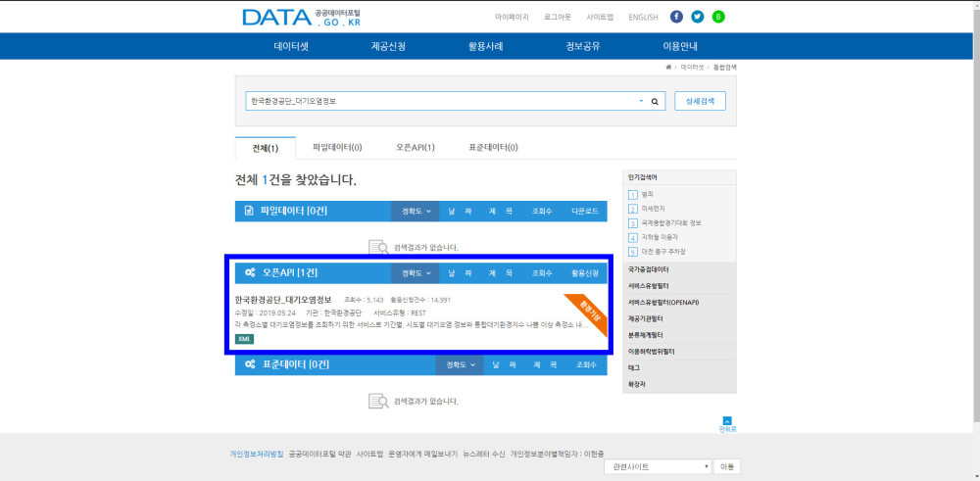Open the 정보공유 main menu
Viewport: 980px width, 481px height.
click(583, 46)
